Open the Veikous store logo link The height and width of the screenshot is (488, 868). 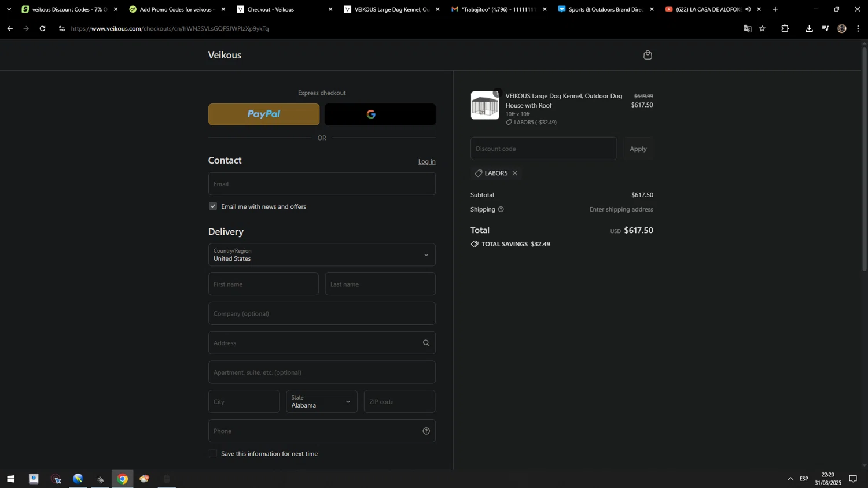[x=225, y=55]
